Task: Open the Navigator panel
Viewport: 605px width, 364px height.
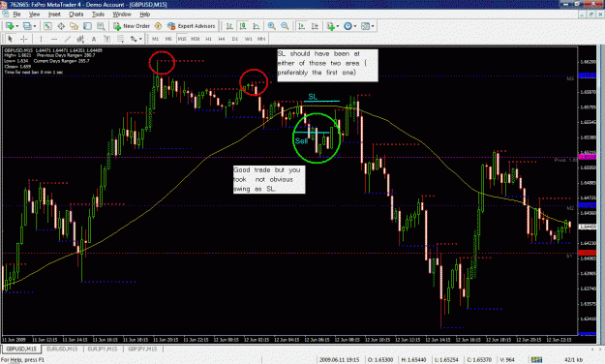Action: [75, 26]
